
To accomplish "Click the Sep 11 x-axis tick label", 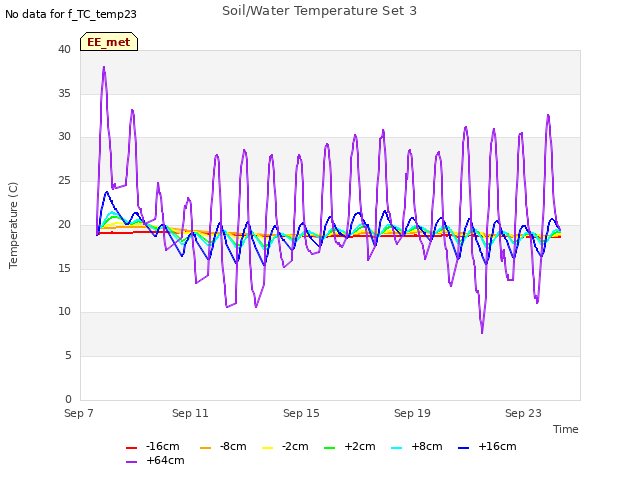I will pos(190,413).
